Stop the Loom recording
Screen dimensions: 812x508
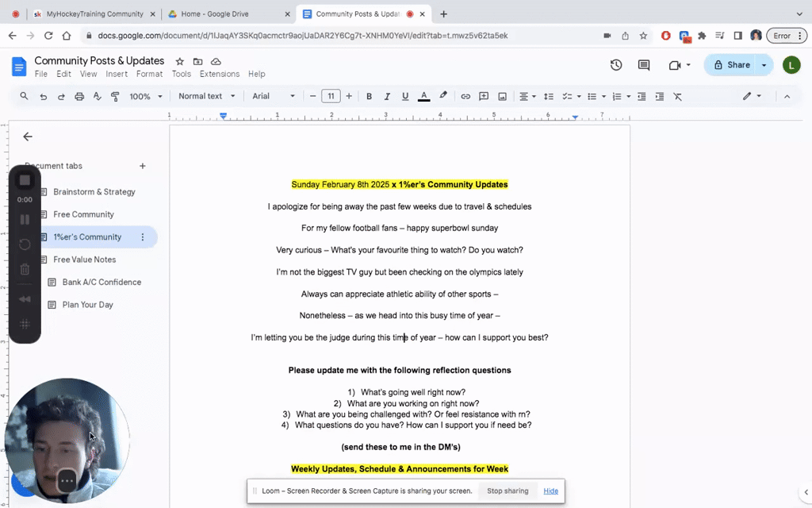[x=25, y=180]
